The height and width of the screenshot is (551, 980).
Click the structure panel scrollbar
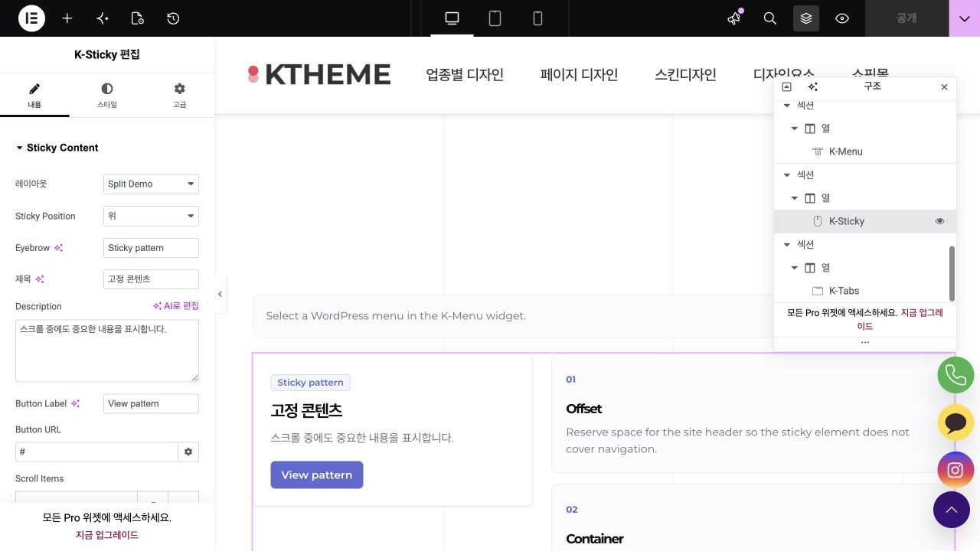[952, 273]
